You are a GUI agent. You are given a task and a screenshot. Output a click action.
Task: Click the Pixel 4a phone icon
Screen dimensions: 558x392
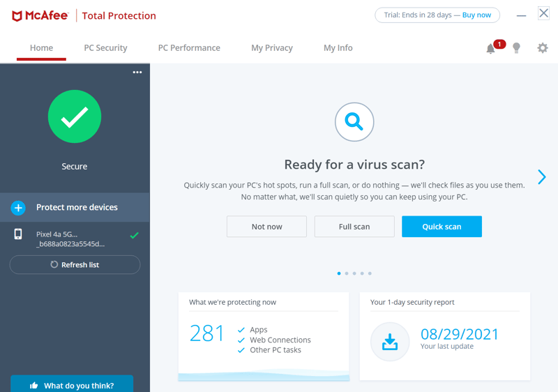point(18,234)
